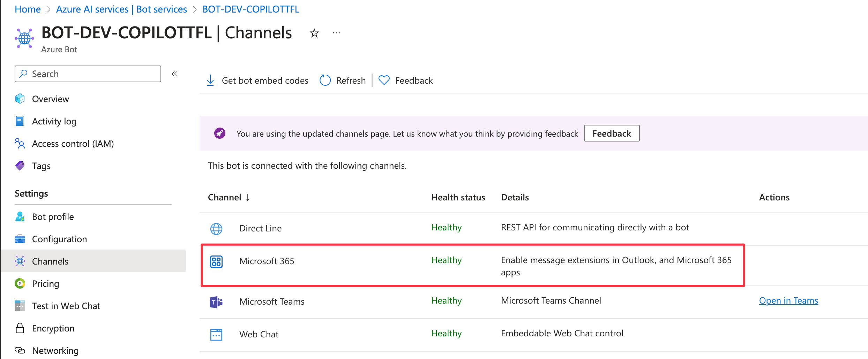868x359 pixels.
Task: Click the Microsoft 365 grid icon
Action: tap(216, 261)
